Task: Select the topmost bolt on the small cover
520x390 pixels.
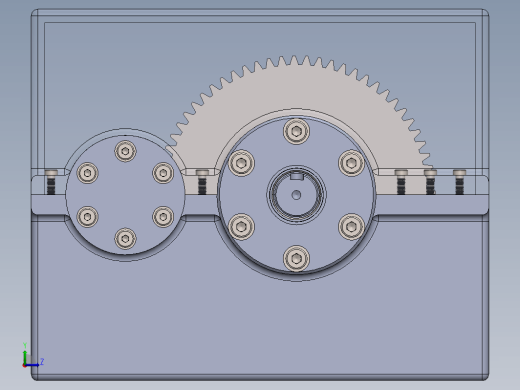Action: click(125, 151)
